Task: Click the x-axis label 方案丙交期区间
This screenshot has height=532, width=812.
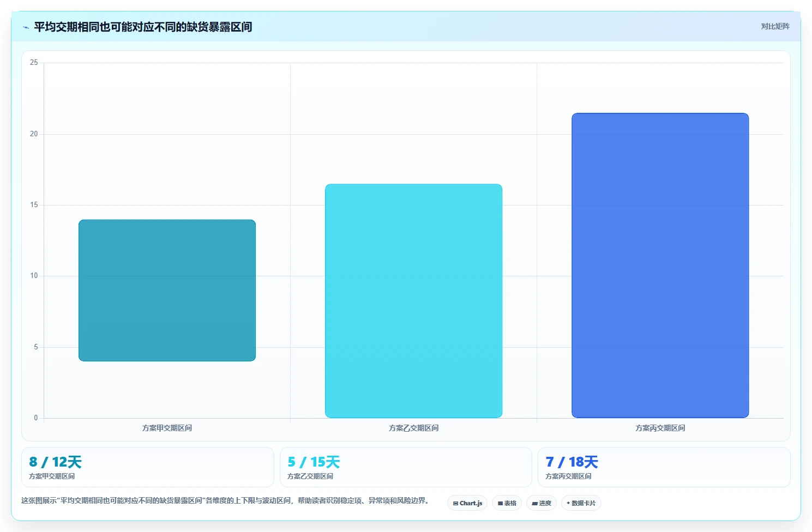Action: coord(660,428)
